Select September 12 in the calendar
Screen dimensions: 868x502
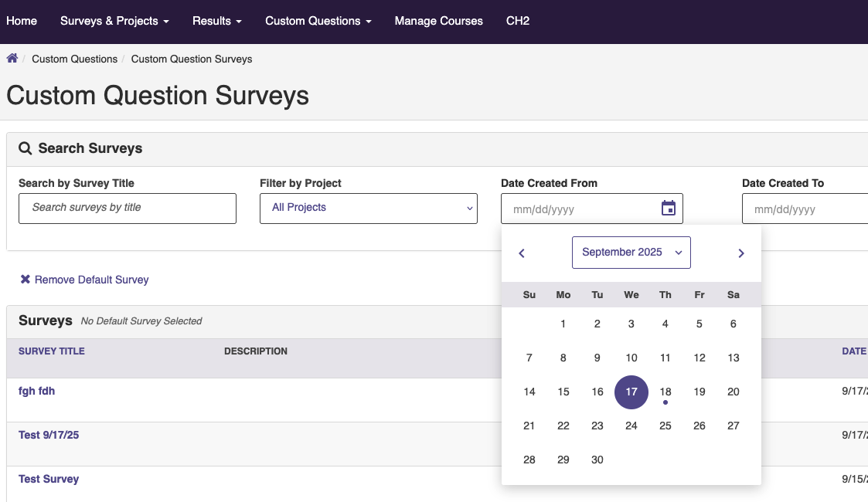(700, 358)
